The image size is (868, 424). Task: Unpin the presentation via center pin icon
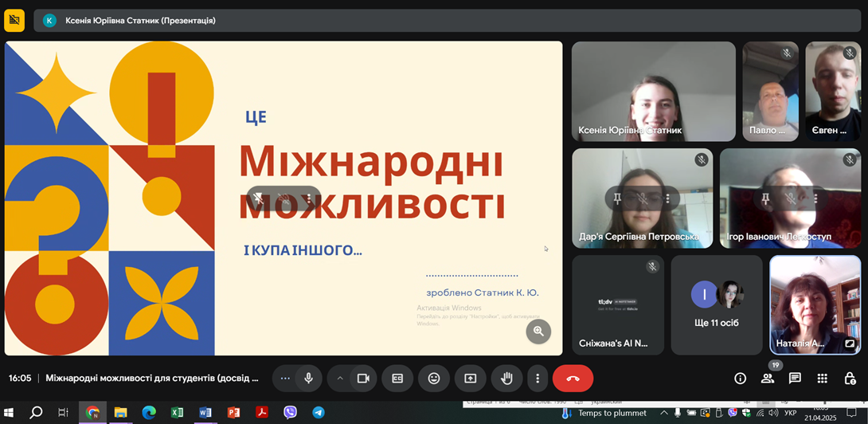tap(258, 198)
